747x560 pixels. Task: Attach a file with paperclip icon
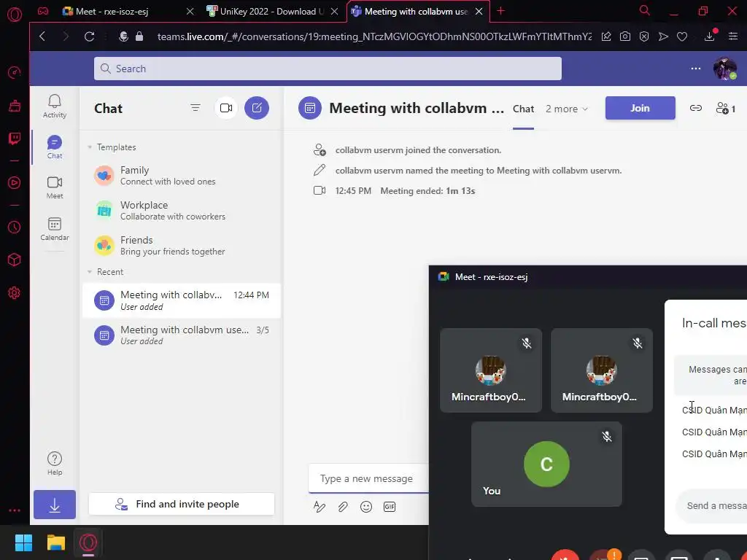343,507
